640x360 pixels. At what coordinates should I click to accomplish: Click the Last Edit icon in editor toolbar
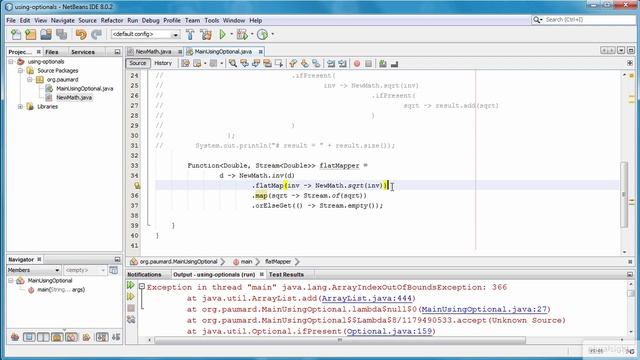coord(185,63)
